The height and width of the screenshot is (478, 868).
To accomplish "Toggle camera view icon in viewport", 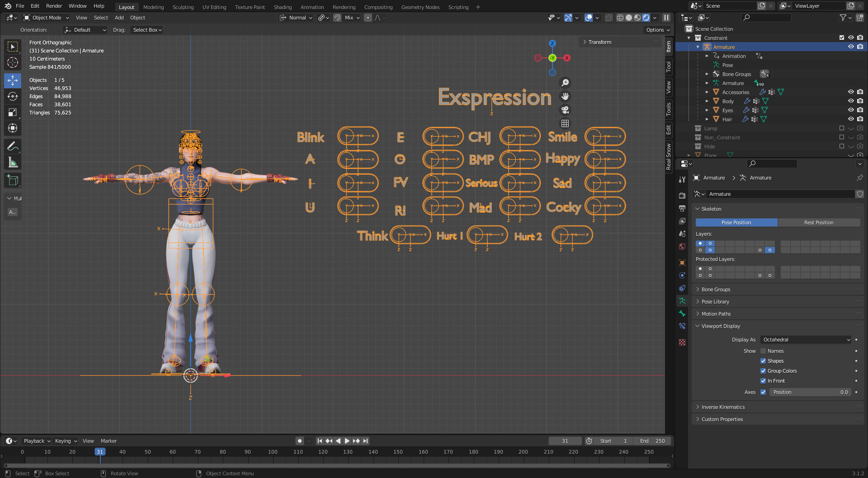I will point(565,110).
